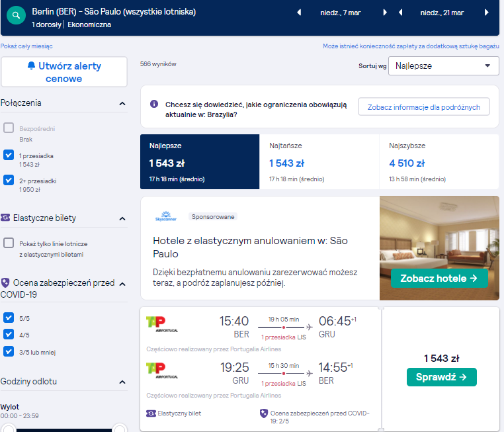This screenshot has height=432, width=504.
Task: Select the Najlepsze tab
Action: (200, 161)
